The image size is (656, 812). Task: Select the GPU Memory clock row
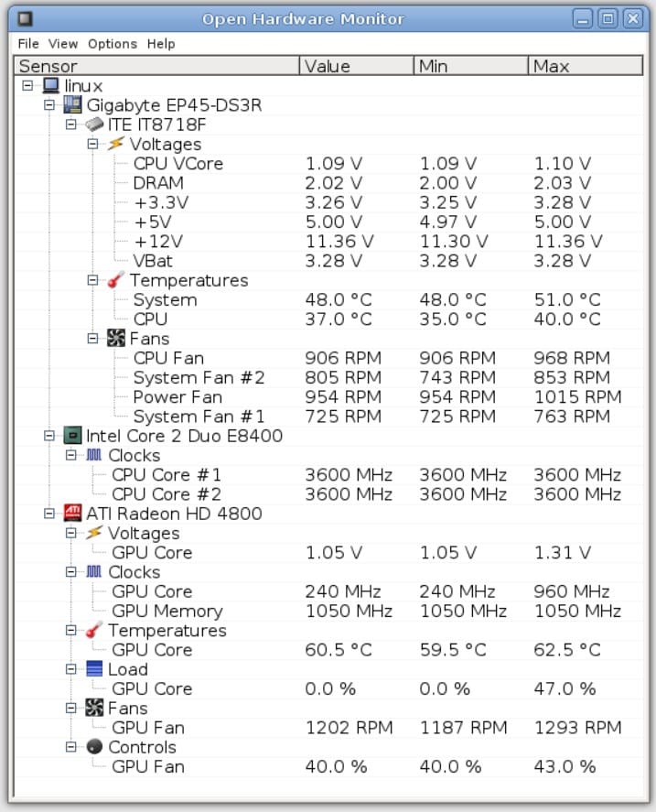pyautogui.click(x=328, y=611)
